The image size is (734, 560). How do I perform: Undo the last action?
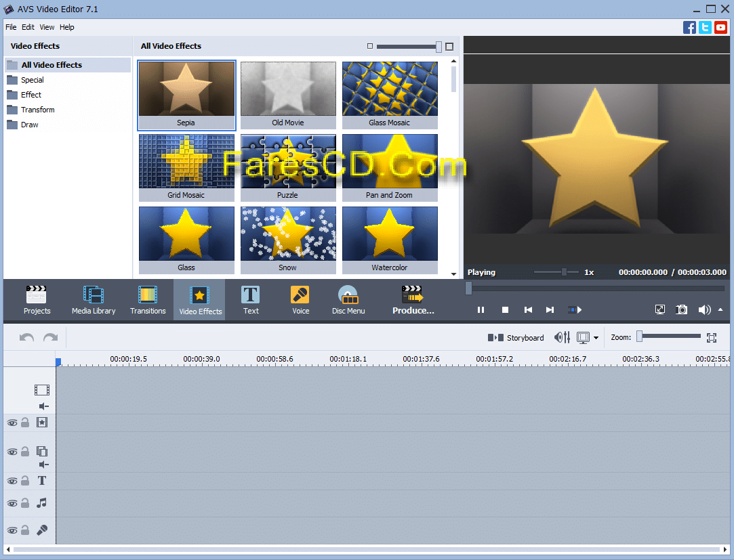26,337
